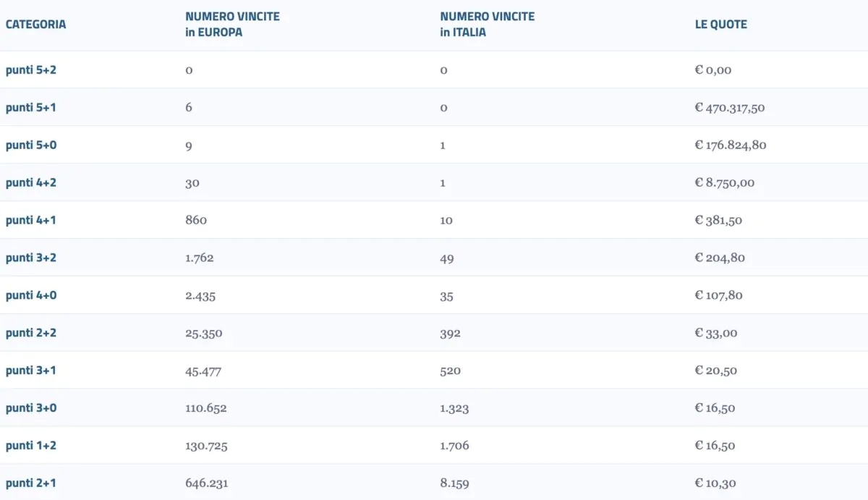
Task: Select the punti 4+1 category
Action: [30, 220]
